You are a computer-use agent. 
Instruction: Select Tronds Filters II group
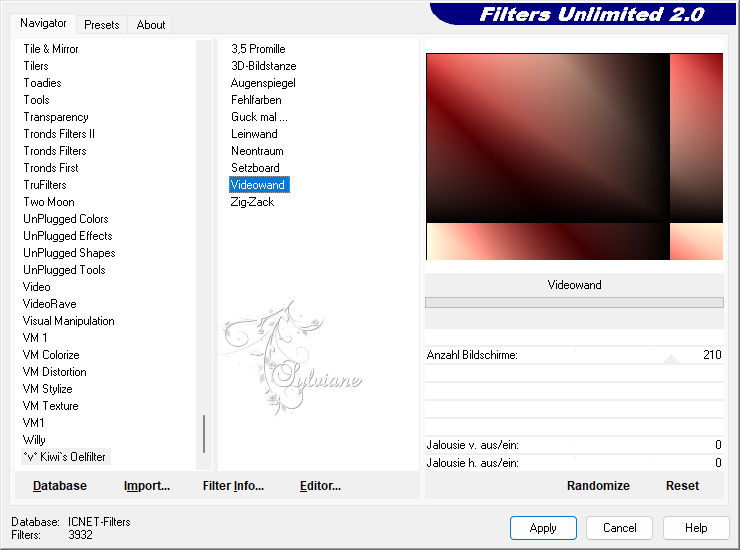[59, 134]
